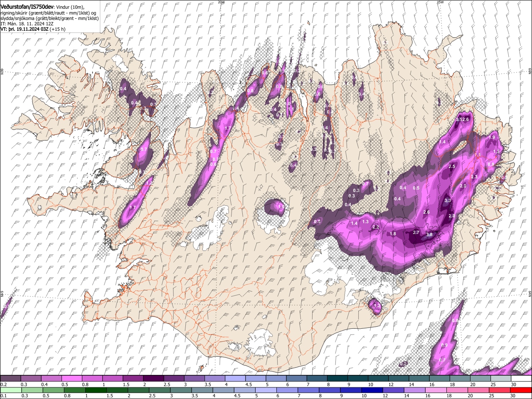Click the 3.8 precipitation value on map
532x399 pixels.
click(x=430, y=235)
